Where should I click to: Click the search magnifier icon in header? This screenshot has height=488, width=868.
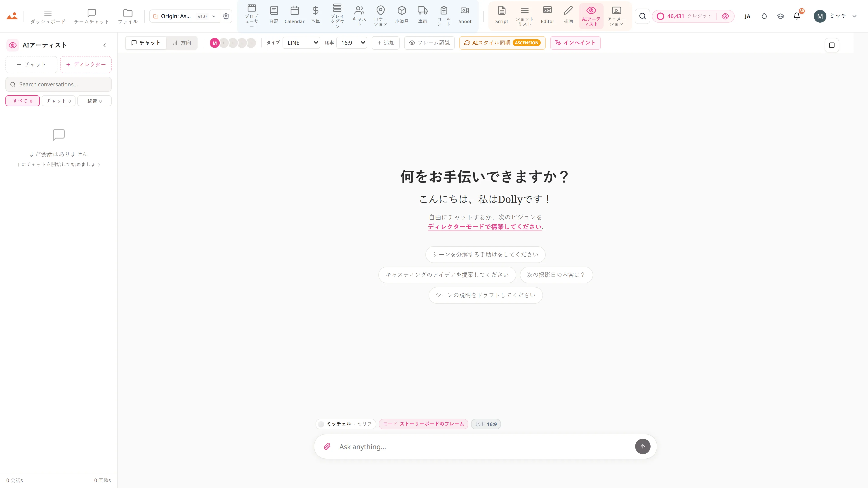tap(643, 16)
